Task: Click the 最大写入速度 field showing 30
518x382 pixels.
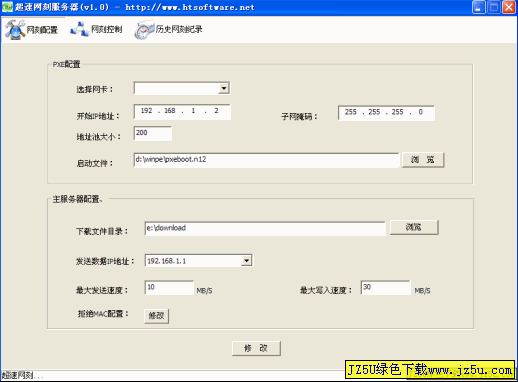Action: [x=386, y=288]
